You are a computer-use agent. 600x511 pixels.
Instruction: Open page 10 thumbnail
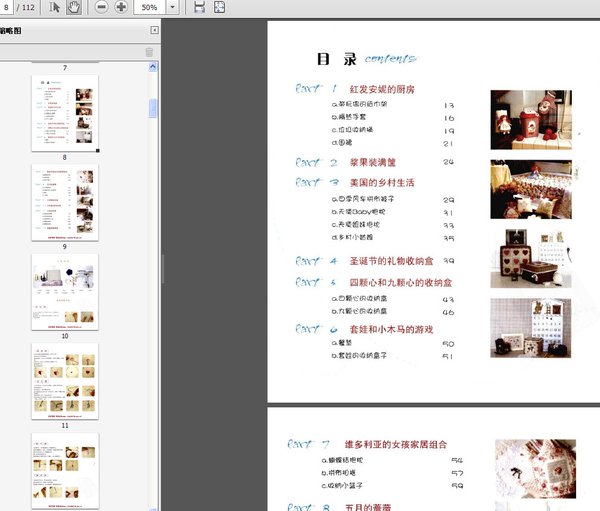[x=65, y=292]
